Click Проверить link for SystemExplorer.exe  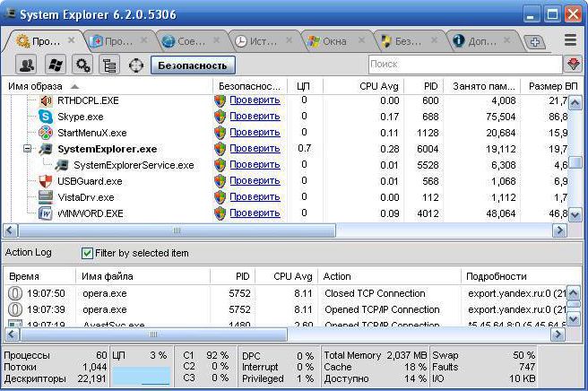[255, 148]
